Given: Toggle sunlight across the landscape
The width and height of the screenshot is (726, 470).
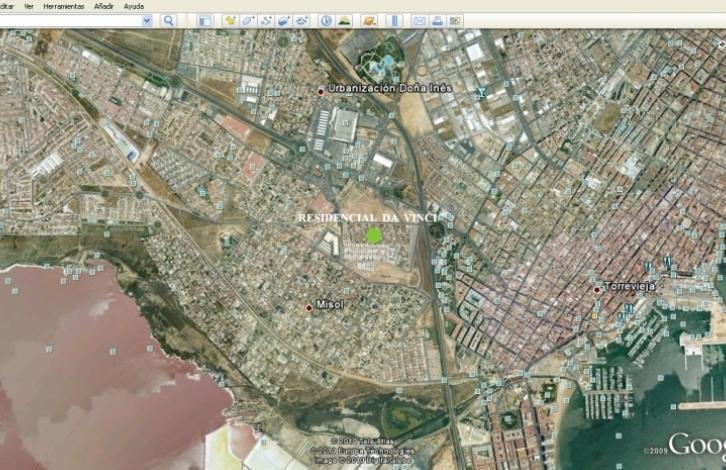Looking at the screenshot, I should [x=345, y=20].
